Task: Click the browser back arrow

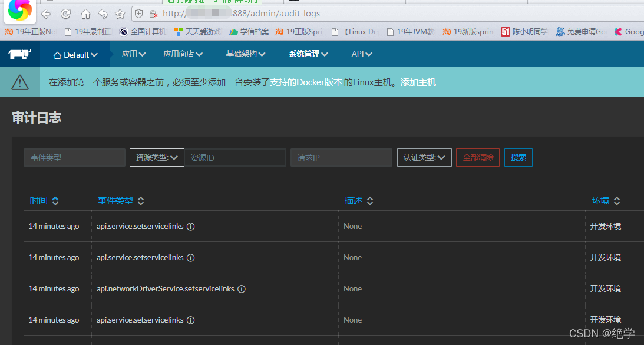Action: click(x=45, y=14)
